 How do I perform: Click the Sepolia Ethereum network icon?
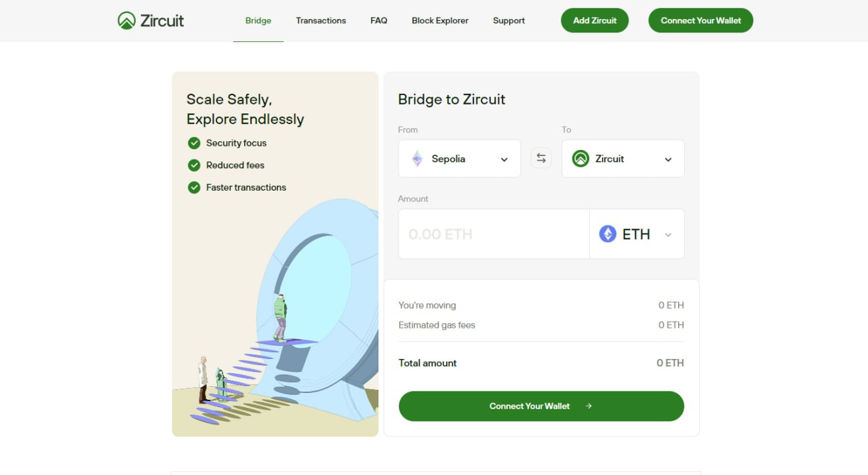pos(418,159)
